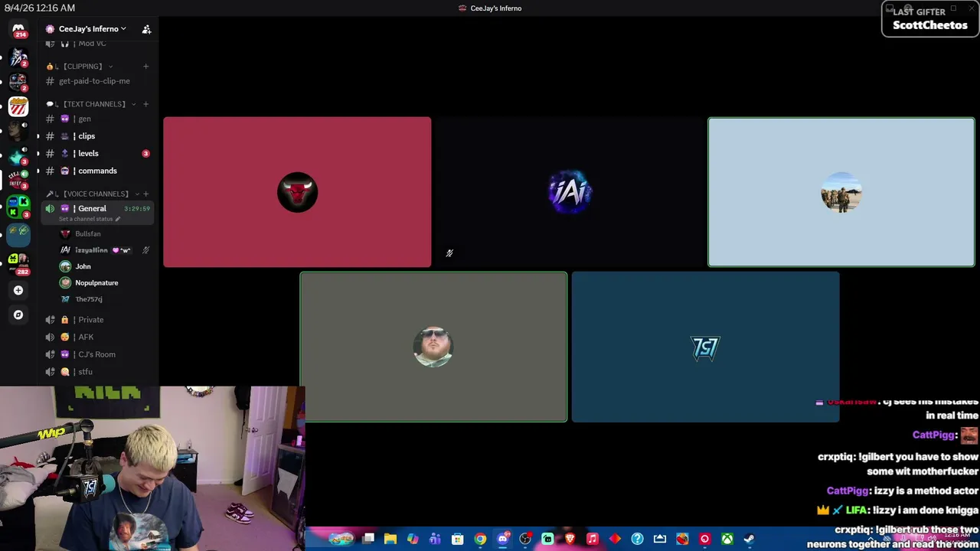The image size is (980, 551).
Task: Focus the 757 logo video tile
Action: tap(705, 347)
